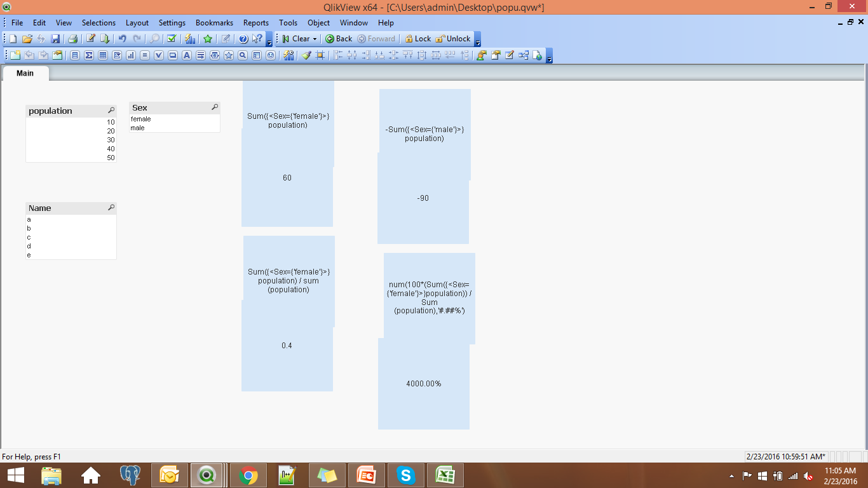
Task: Click the Reload script icon
Action: pyautogui.click(x=105, y=39)
